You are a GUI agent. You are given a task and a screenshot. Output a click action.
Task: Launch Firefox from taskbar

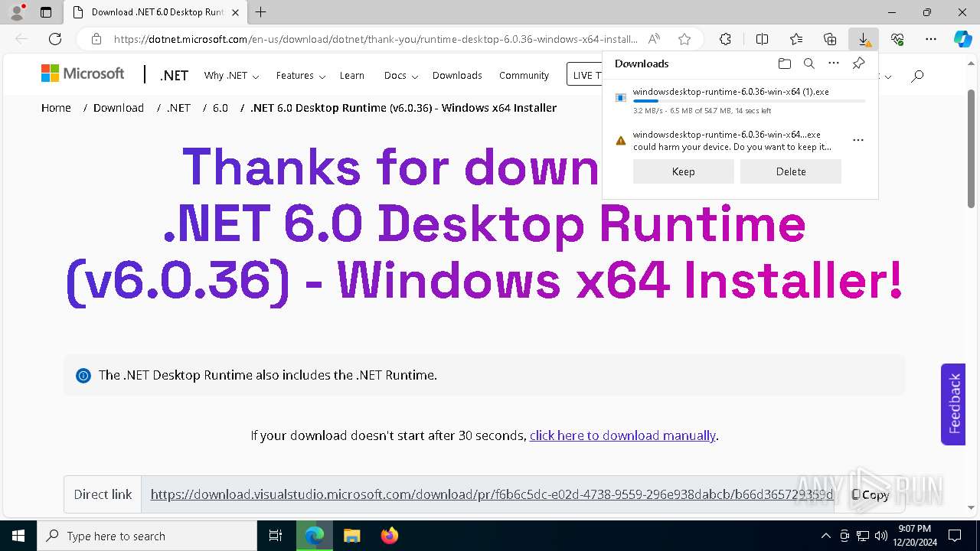390,536
